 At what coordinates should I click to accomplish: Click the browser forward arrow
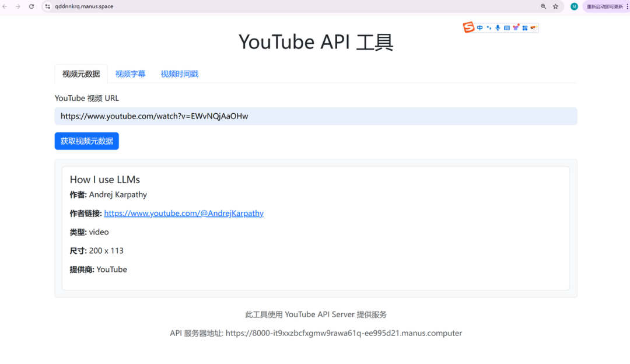[17, 6]
